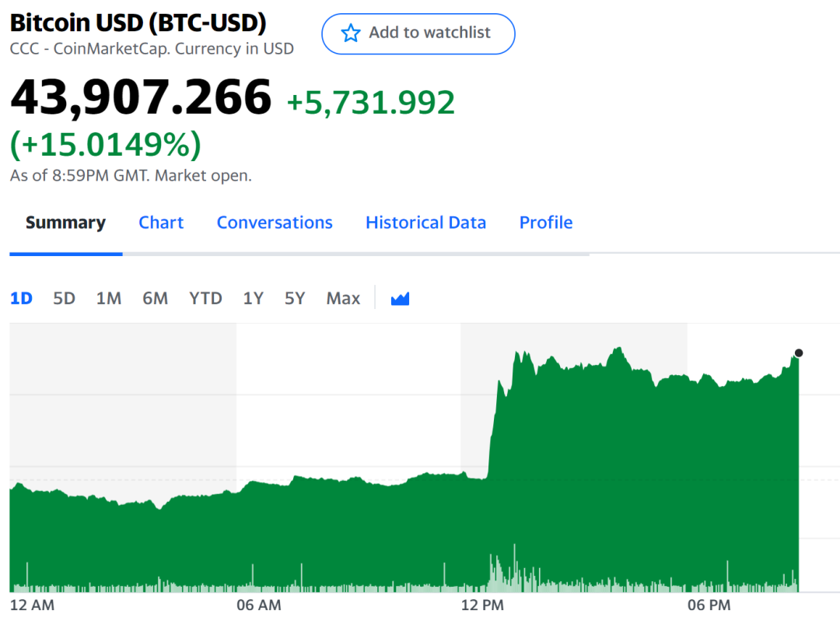The image size is (840, 621).
Task: Go to the Historical Data tab
Action: click(425, 223)
